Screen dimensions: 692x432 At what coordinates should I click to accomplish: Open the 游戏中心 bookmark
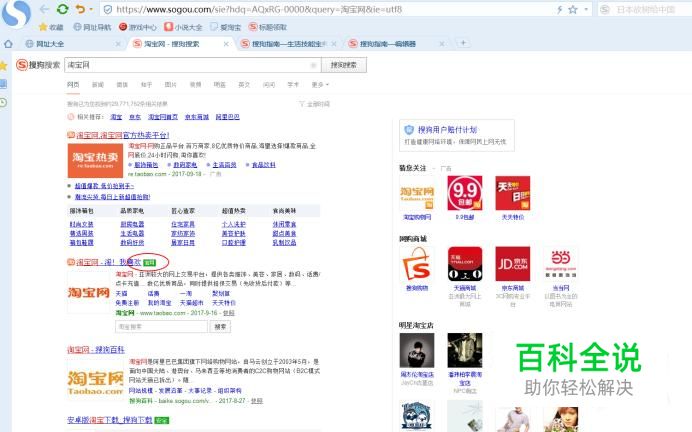(138, 27)
